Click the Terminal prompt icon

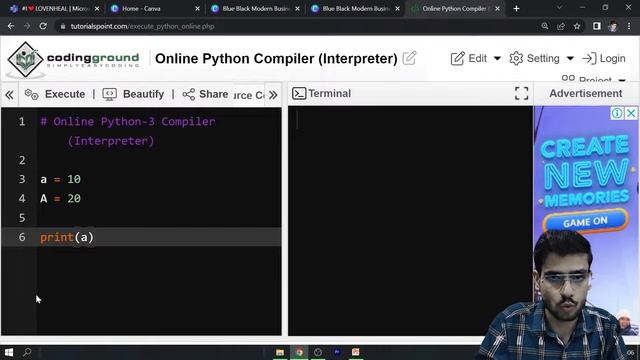point(299,93)
